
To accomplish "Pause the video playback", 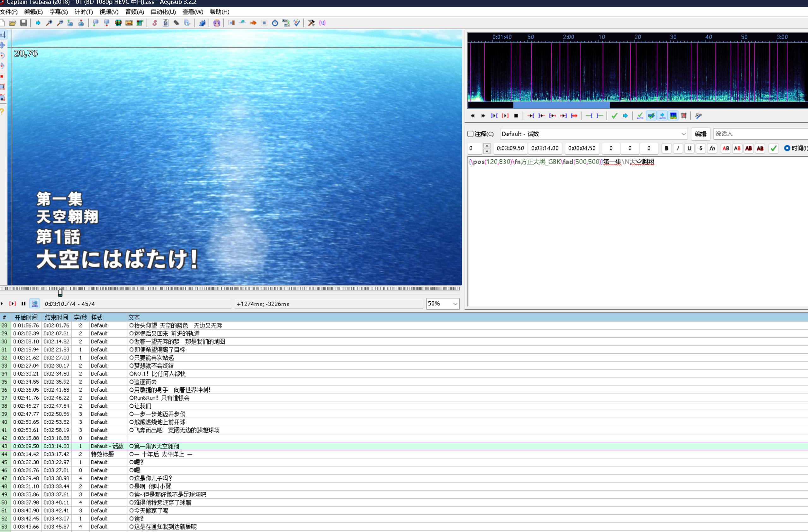I will (x=23, y=304).
